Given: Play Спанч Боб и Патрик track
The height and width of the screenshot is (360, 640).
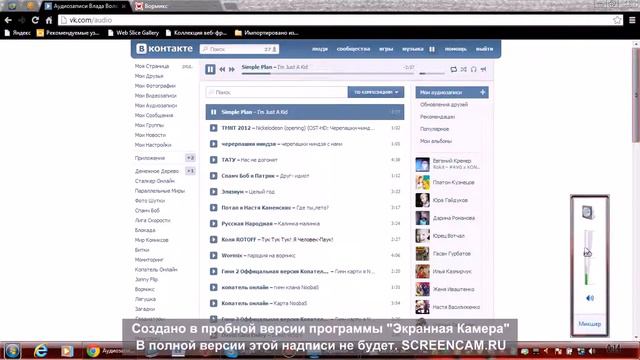Looking at the screenshot, I should pos(213,176).
